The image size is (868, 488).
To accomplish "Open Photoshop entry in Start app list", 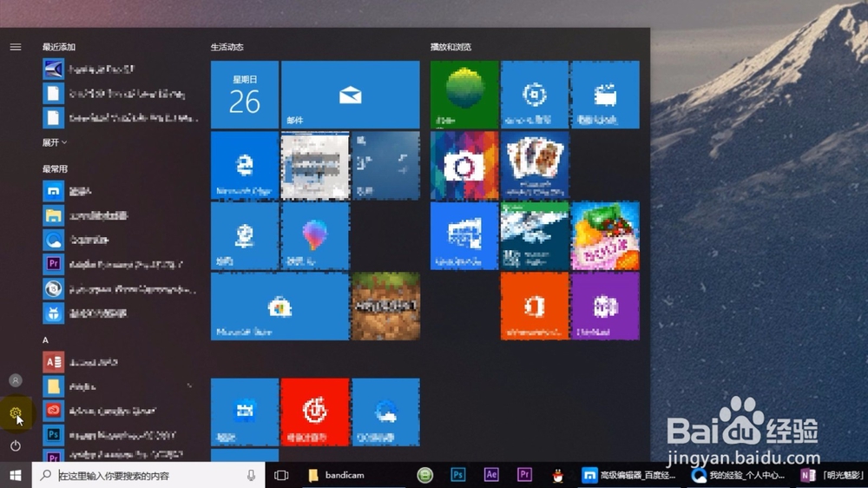I will (120, 435).
